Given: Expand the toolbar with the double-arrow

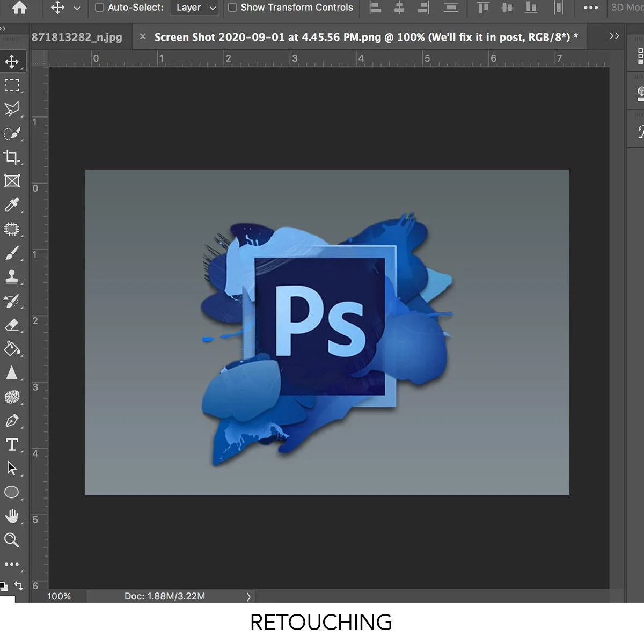Looking at the screenshot, I should [x=3, y=28].
